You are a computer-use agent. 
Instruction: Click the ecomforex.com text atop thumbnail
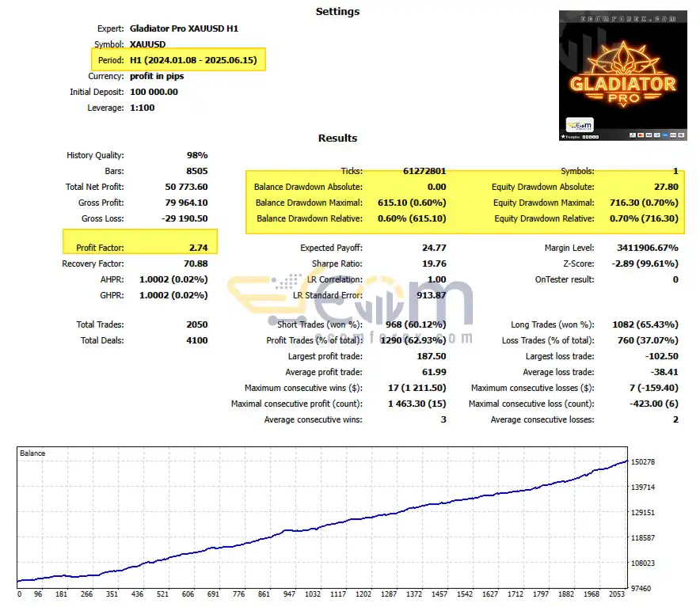pyautogui.click(x=628, y=19)
